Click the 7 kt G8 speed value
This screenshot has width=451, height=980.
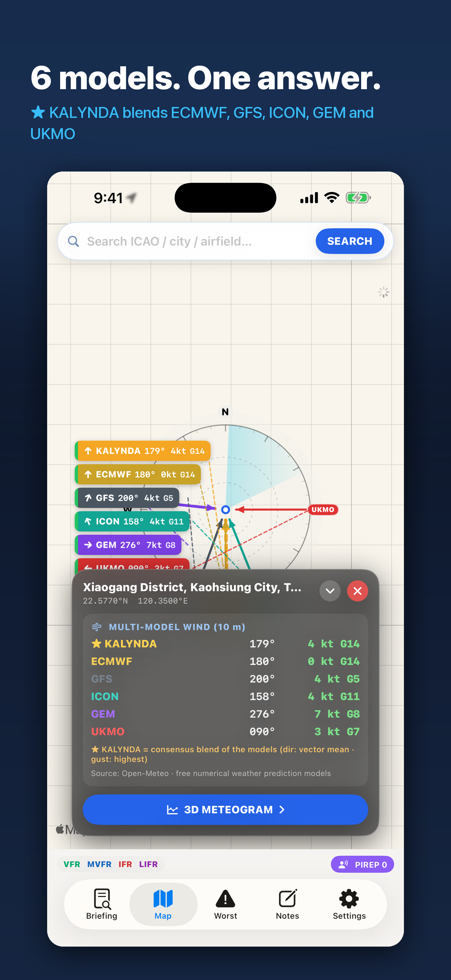(337, 714)
